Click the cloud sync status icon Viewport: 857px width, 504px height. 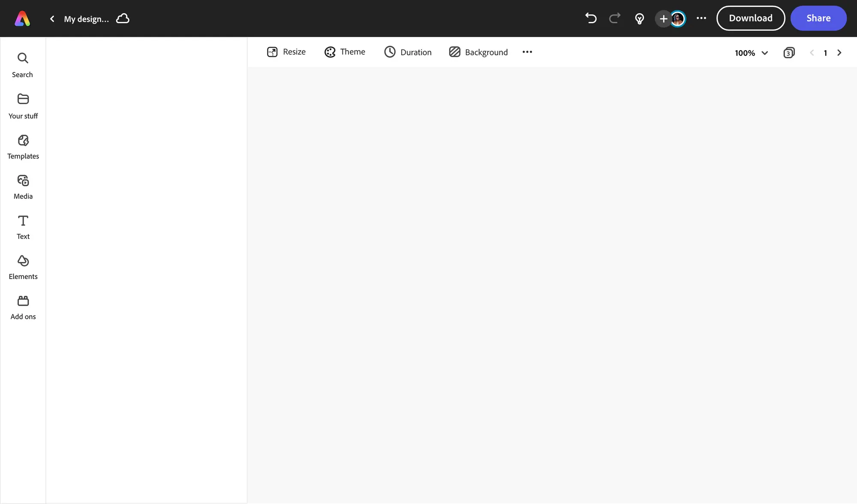tap(123, 18)
